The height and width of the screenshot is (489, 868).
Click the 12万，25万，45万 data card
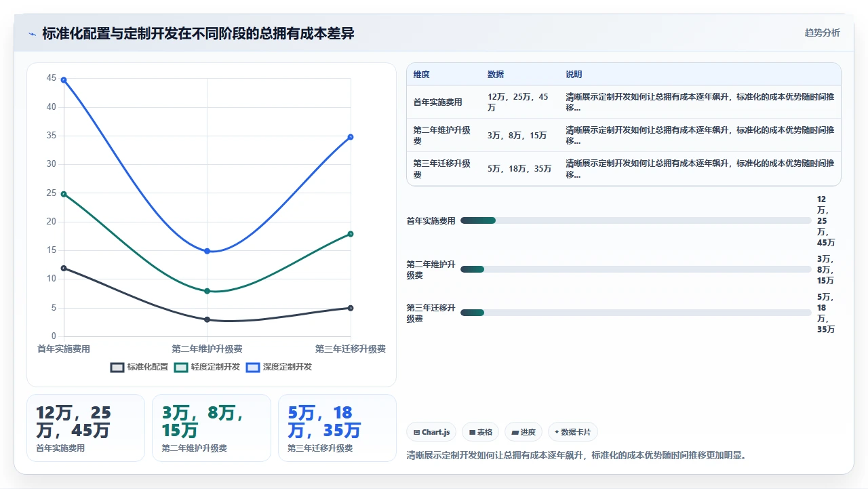point(85,428)
